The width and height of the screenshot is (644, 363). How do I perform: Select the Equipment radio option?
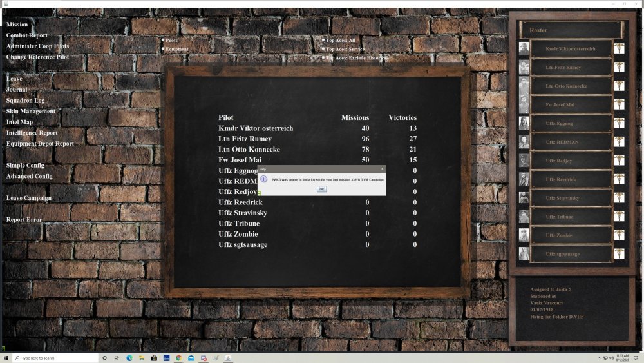point(163,49)
